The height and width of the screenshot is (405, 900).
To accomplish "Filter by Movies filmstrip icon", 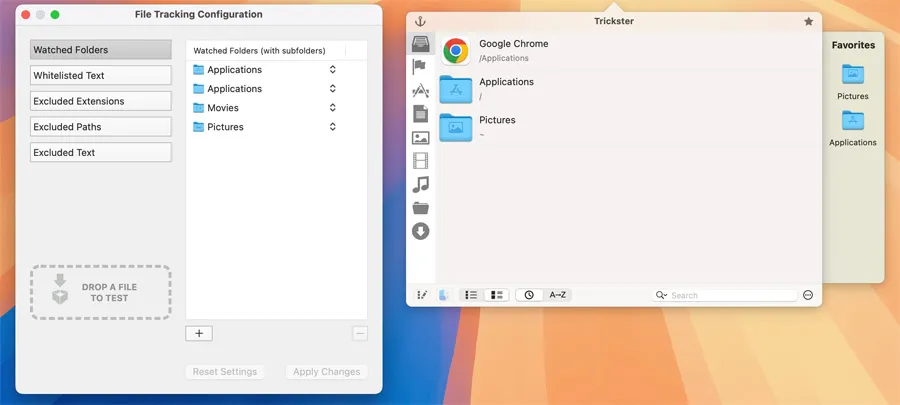I will tap(421, 161).
